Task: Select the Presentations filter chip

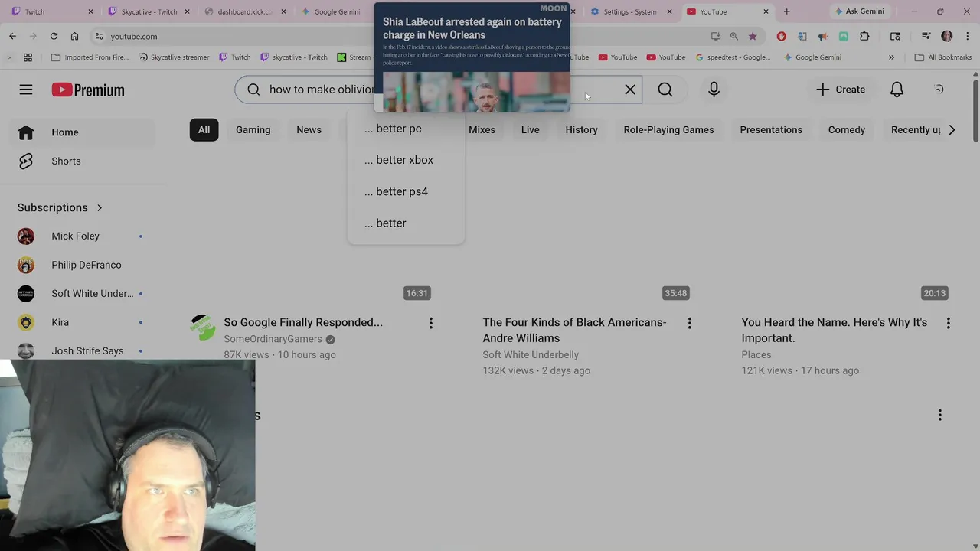Action: pos(771,129)
